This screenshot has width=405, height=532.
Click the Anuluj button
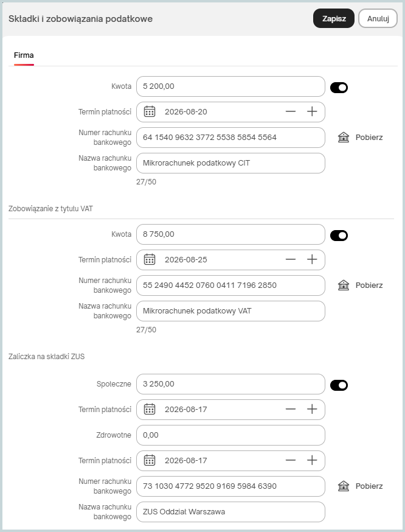pos(378,18)
